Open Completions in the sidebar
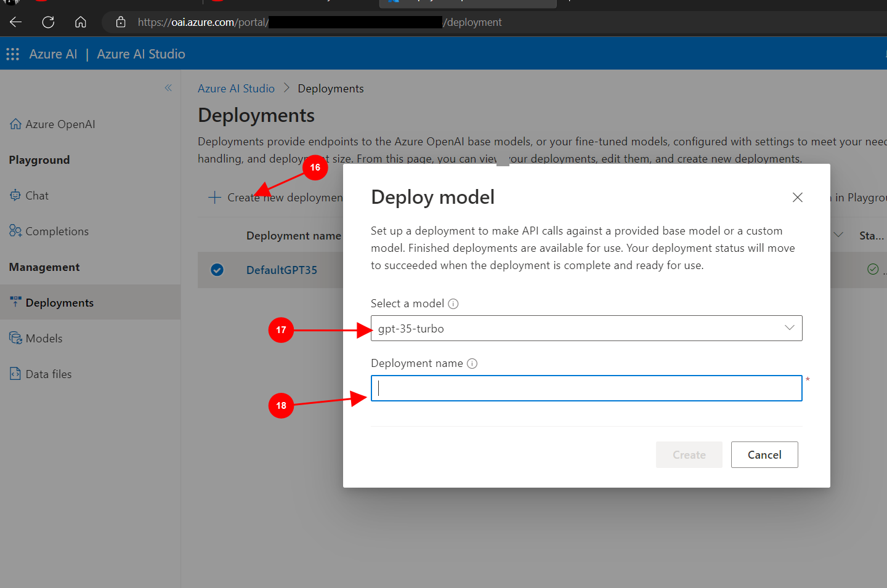 click(57, 232)
